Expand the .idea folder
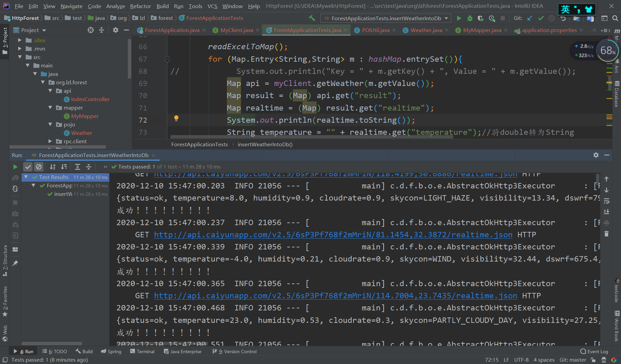The image size is (621, 364). pos(20,40)
